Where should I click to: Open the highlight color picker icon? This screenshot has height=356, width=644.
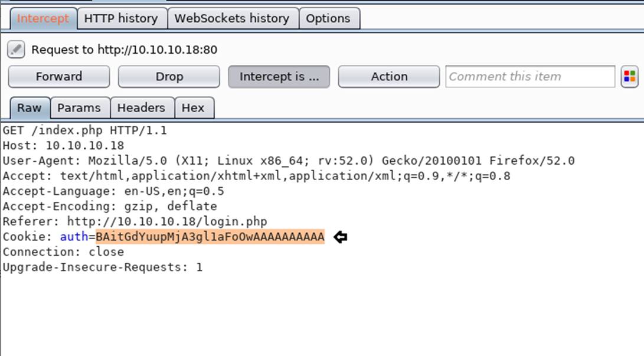pyautogui.click(x=629, y=76)
